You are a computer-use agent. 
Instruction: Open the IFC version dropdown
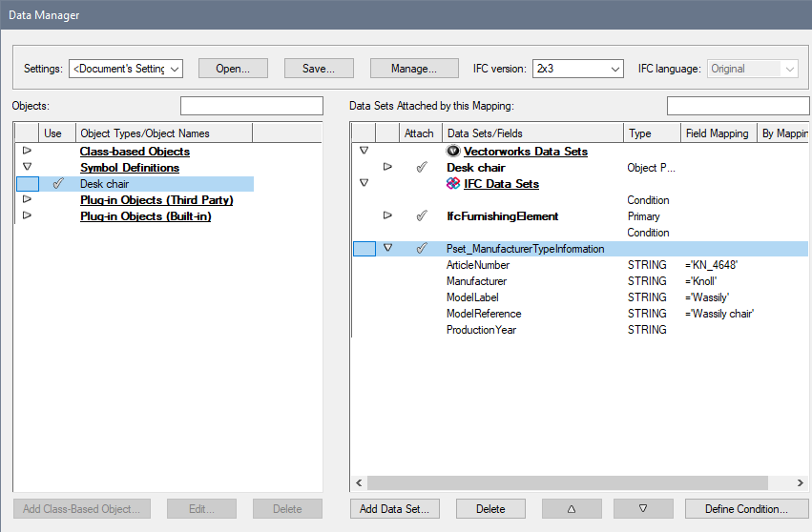pyautogui.click(x=577, y=69)
